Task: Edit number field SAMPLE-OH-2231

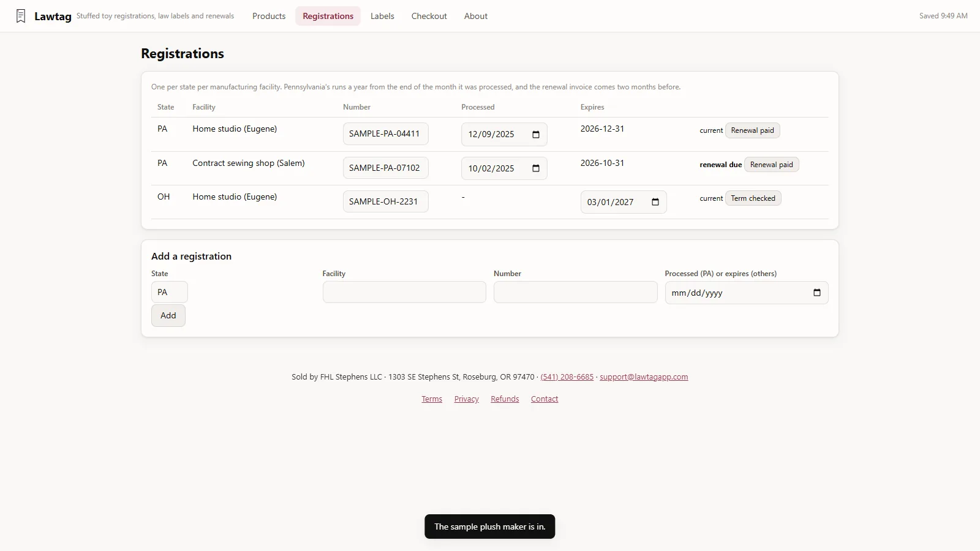Action: click(x=385, y=201)
